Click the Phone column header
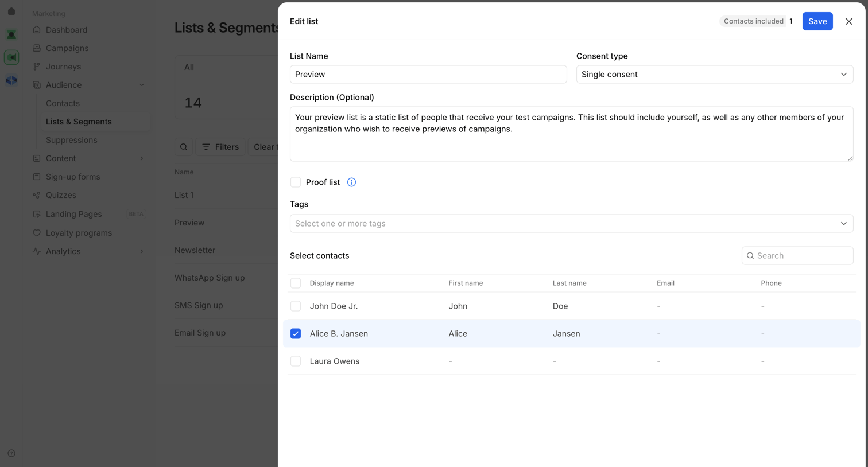The image size is (868, 467). click(x=771, y=283)
